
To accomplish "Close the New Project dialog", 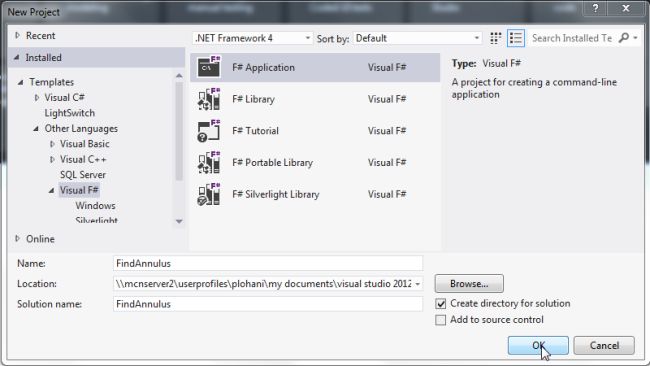I will pyautogui.click(x=626, y=8).
